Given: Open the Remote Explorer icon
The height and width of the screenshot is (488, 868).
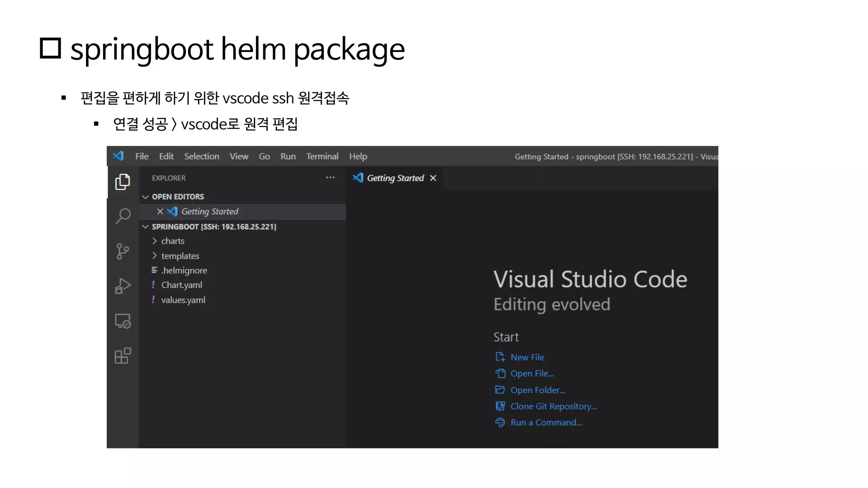Looking at the screenshot, I should (122, 321).
